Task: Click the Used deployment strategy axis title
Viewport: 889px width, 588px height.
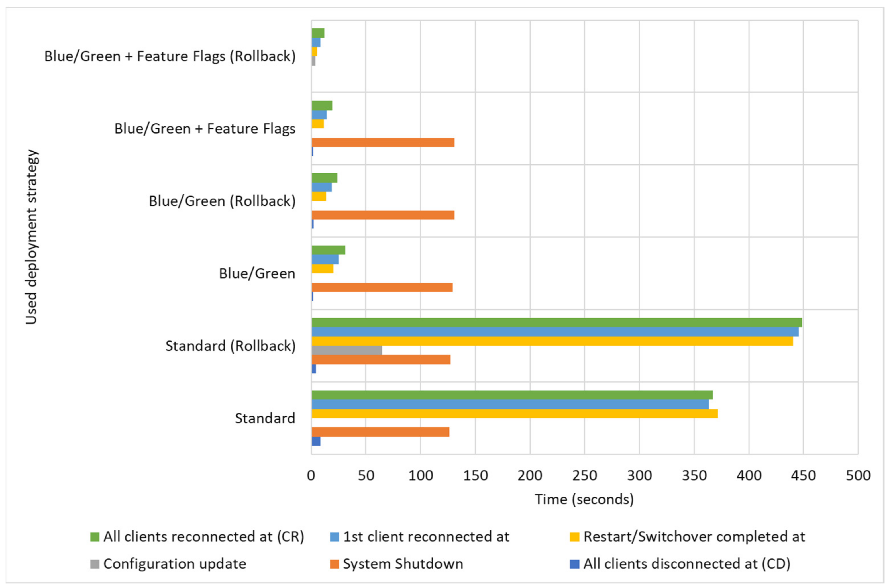Action: click(x=32, y=237)
